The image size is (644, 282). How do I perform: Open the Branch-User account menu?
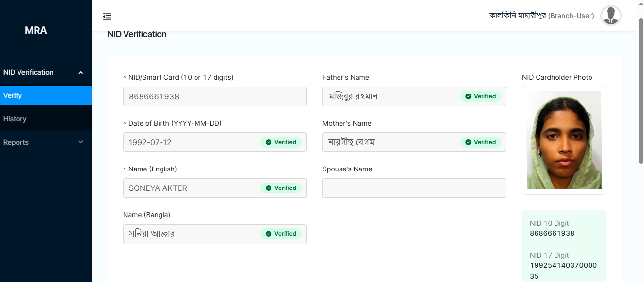coord(541,16)
